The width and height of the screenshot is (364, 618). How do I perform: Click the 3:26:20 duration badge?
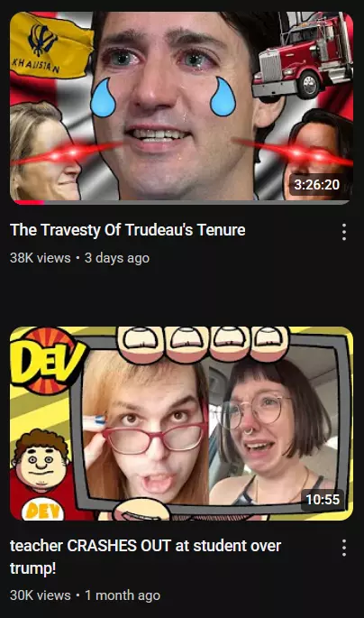tap(317, 184)
